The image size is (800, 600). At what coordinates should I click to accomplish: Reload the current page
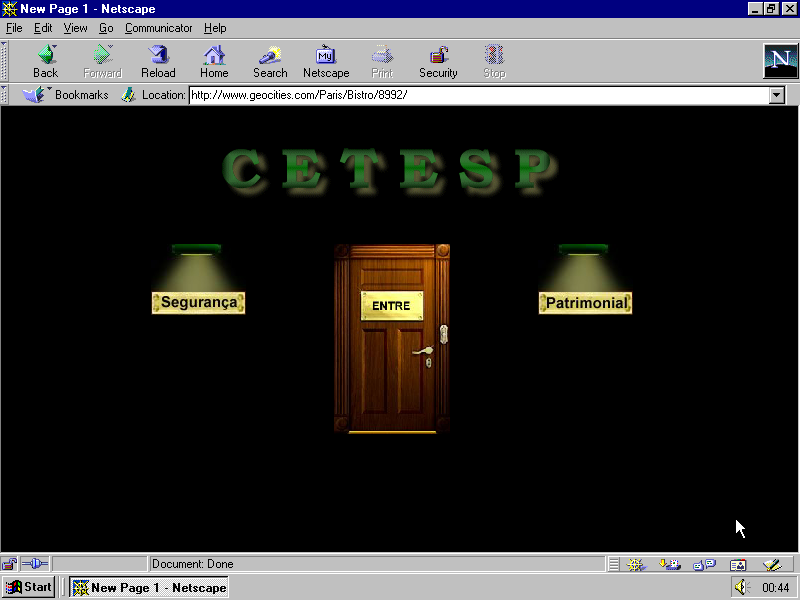click(x=158, y=61)
